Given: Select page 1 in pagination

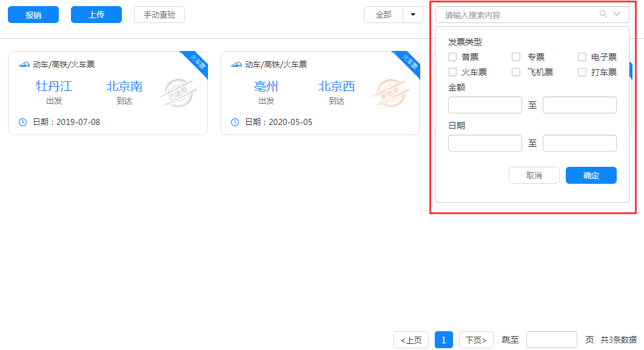Looking at the screenshot, I should [443, 340].
